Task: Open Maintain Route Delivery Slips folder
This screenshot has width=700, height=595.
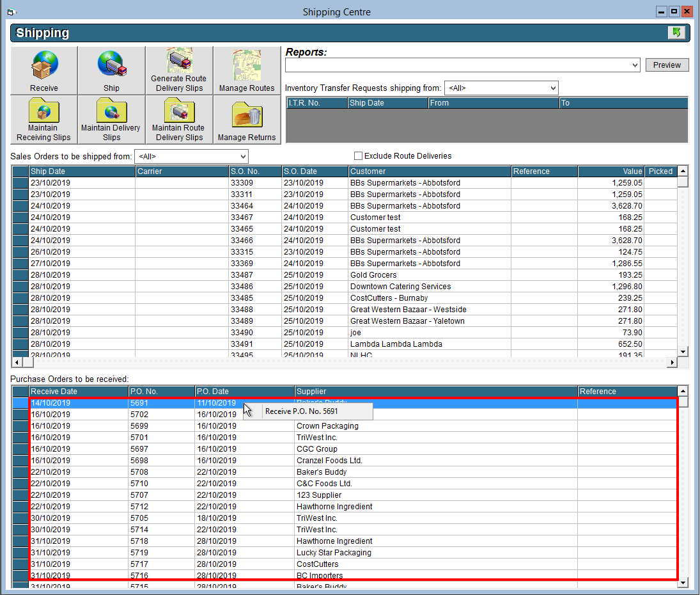Action: pos(179,120)
